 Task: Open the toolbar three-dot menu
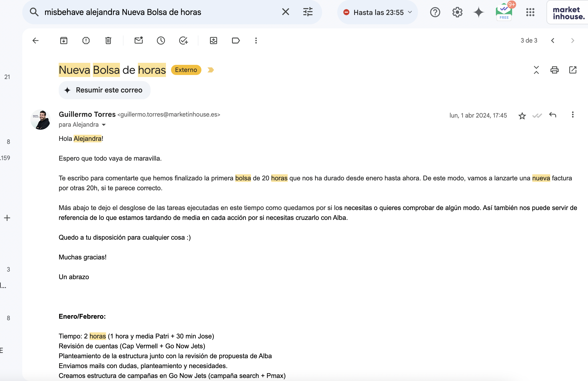click(256, 41)
